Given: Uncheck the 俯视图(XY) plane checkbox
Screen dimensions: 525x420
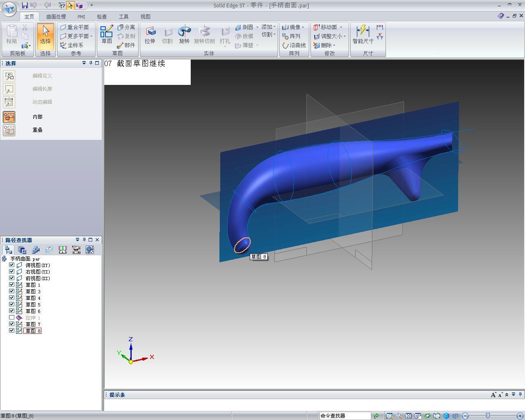Looking at the screenshot, I should tap(12, 265).
